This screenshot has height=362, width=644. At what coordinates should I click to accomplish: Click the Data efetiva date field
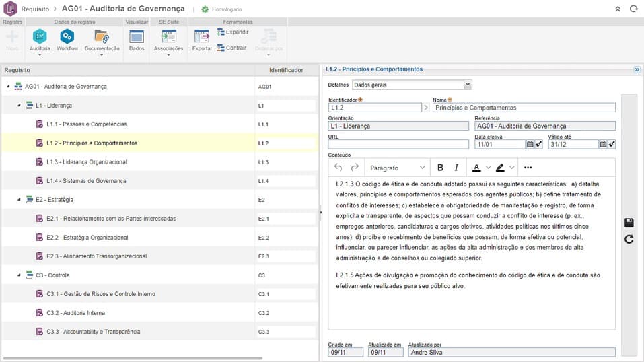tap(500, 144)
